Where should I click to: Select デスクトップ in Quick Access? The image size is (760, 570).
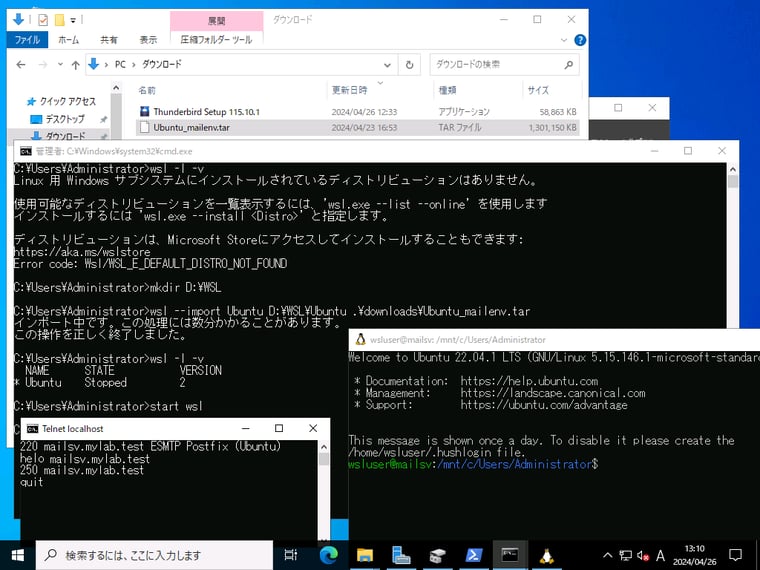64,119
